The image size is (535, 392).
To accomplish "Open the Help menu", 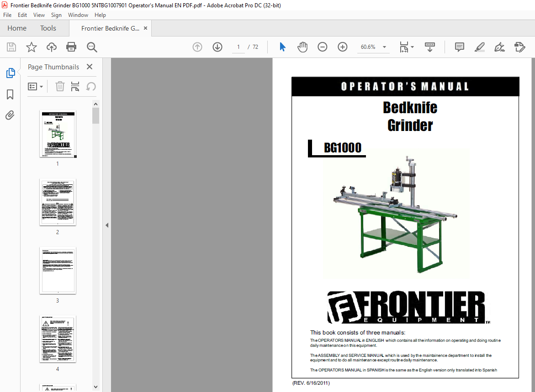I will tap(101, 15).
